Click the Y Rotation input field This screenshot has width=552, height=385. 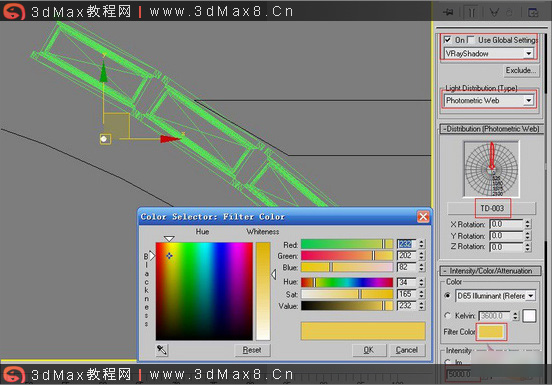click(x=506, y=235)
